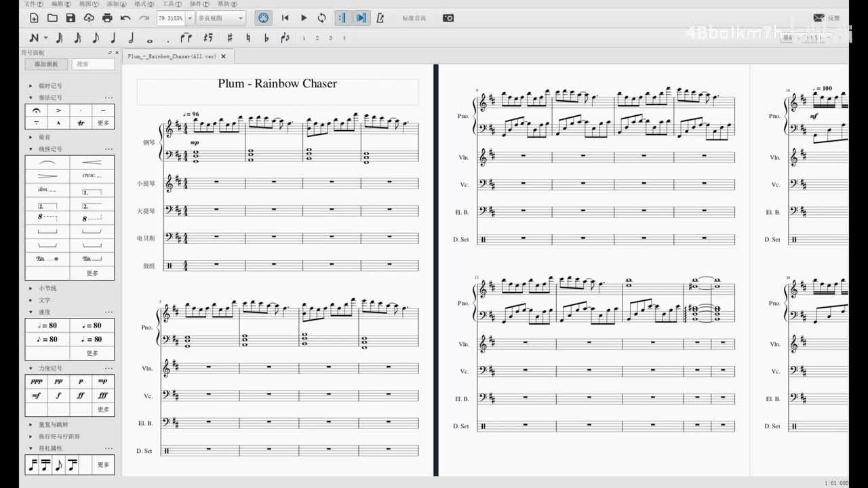The image size is (868, 488).
Task: Toggle MIDI input button
Action: click(264, 18)
